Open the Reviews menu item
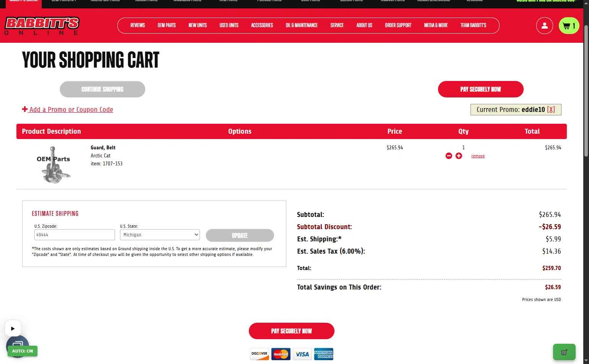This screenshot has width=589, height=364. coord(138,25)
